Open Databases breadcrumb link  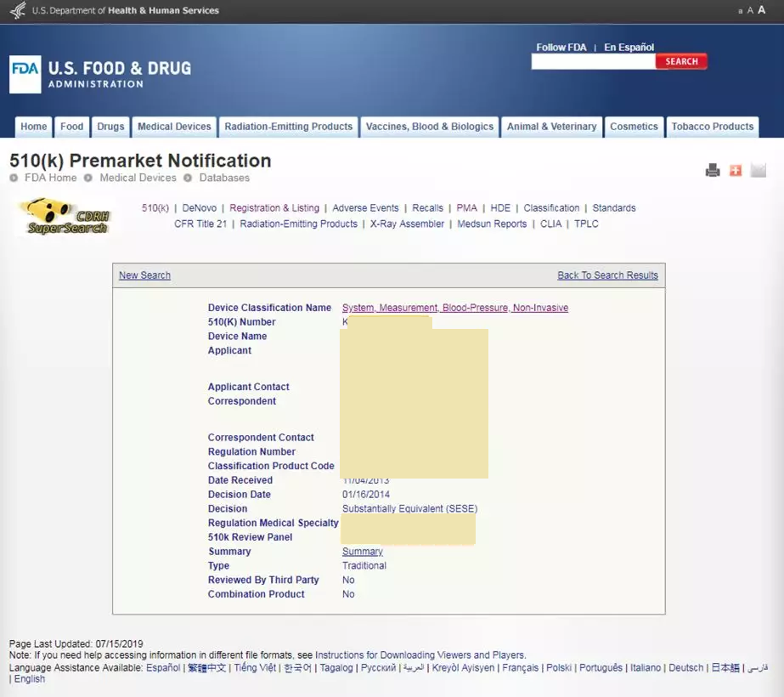(x=224, y=178)
